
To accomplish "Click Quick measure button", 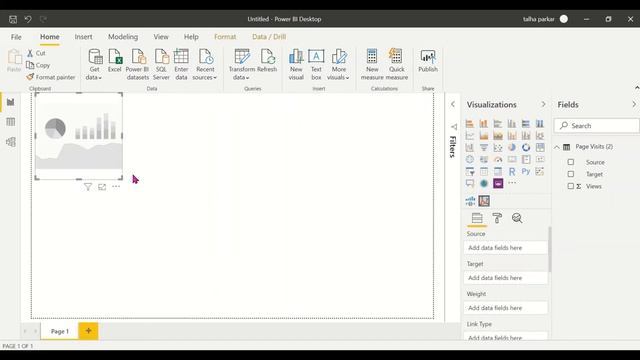I will pyautogui.click(x=396, y=64).
